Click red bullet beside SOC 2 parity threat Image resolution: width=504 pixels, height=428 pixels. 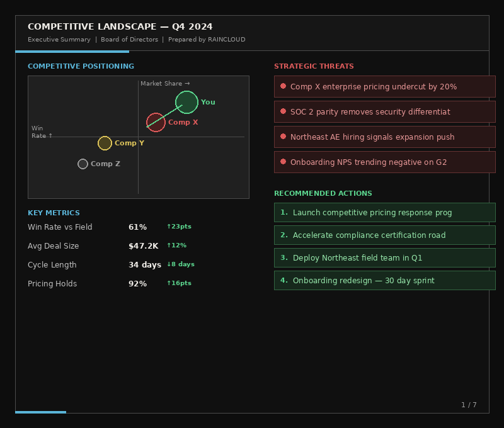coord(283,111)
